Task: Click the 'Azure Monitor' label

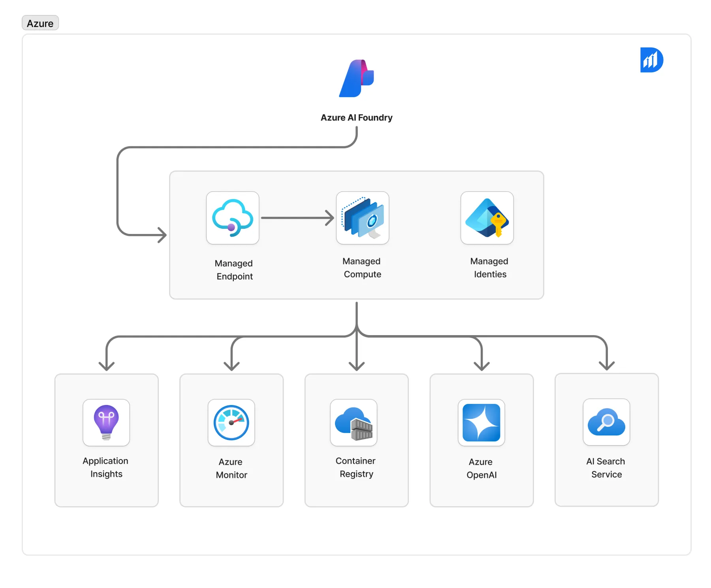Action: pos(231,468)
